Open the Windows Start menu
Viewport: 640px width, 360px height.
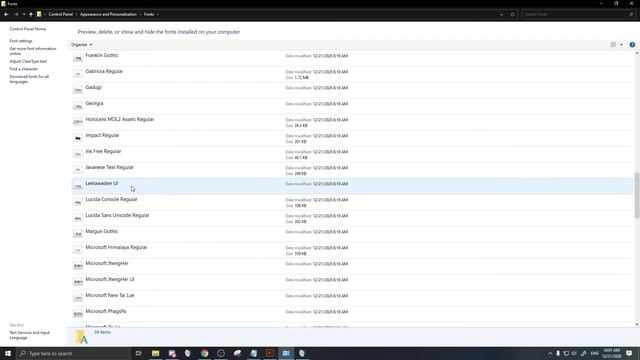[x=8, y=353]
